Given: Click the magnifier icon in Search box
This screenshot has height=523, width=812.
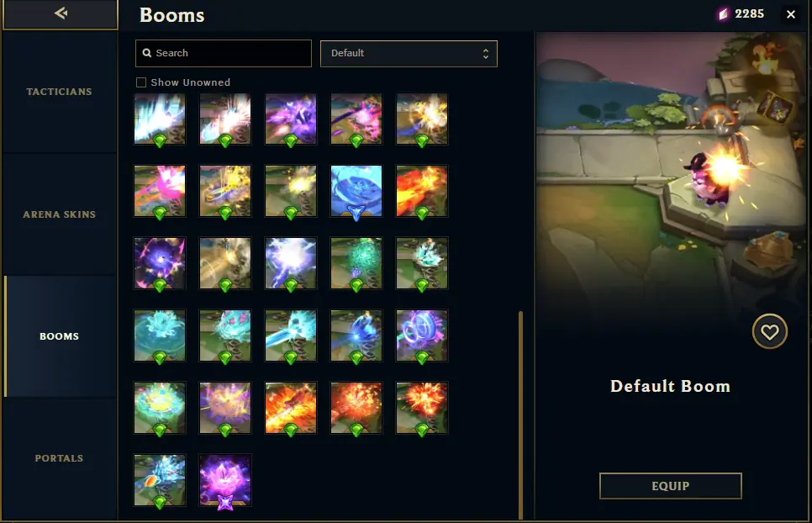Looking at the screenshot, I should pos(147,53).
